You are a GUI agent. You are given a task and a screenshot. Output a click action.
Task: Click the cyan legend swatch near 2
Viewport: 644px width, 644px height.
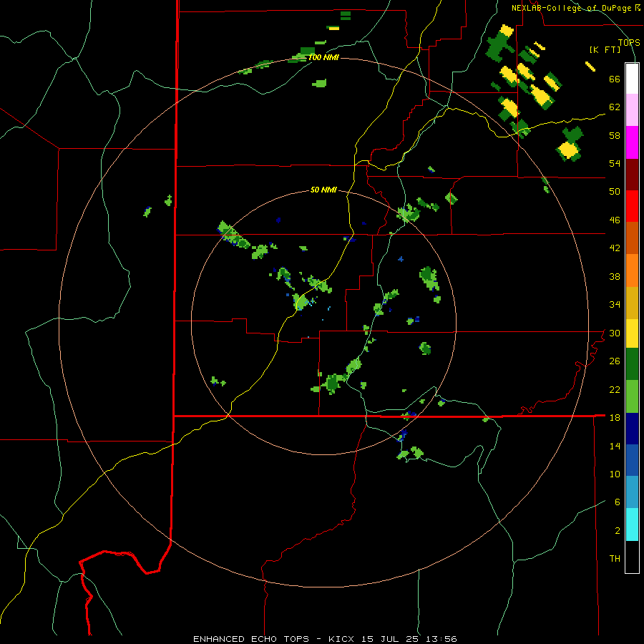632,525
